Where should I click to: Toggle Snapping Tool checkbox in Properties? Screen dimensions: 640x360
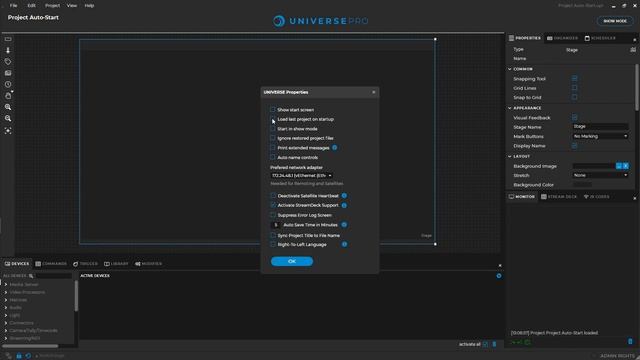[x=574, y=79]
